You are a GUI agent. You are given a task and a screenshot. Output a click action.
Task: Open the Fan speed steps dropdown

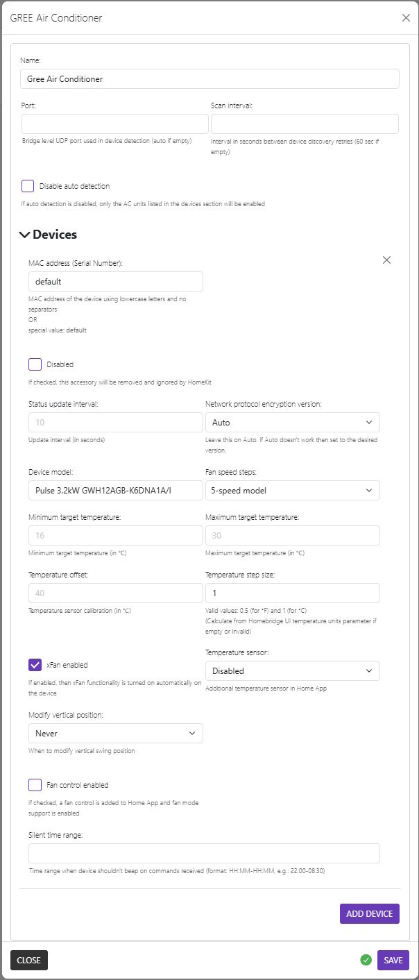click(293, 490)
